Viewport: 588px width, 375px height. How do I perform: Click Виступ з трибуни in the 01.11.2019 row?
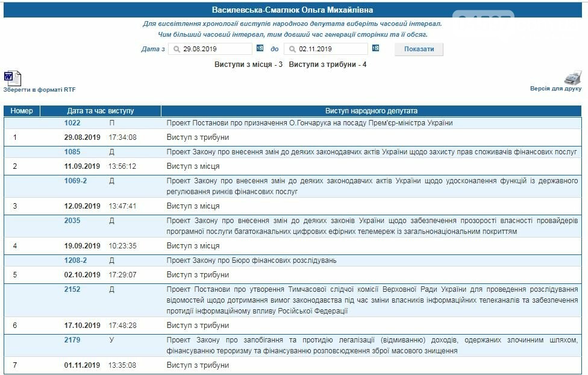[198, 365]
